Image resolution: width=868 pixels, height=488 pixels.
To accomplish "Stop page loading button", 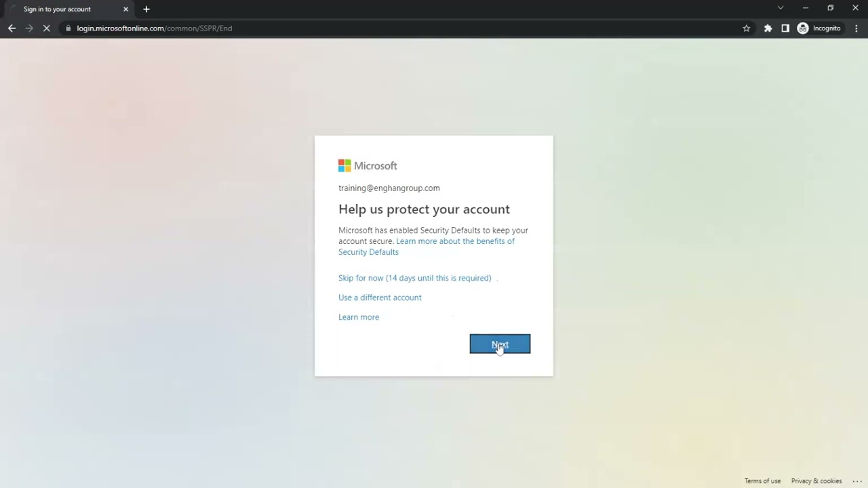I will 47,28.
